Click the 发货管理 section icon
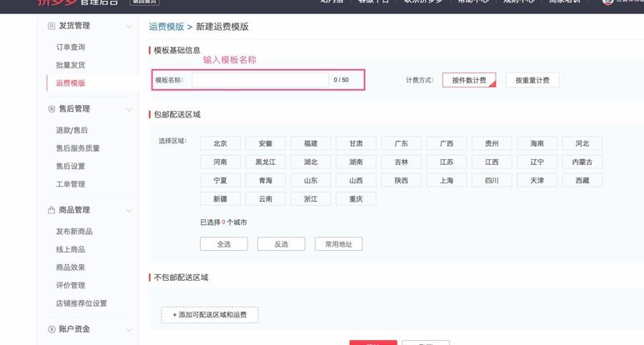The width and height of the screenshot is (644, 345). (52, 26)
